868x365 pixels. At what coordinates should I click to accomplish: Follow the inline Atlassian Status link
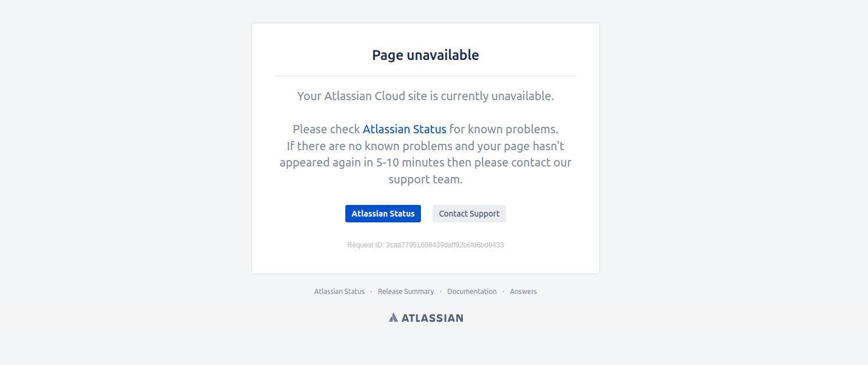point(405,129)
